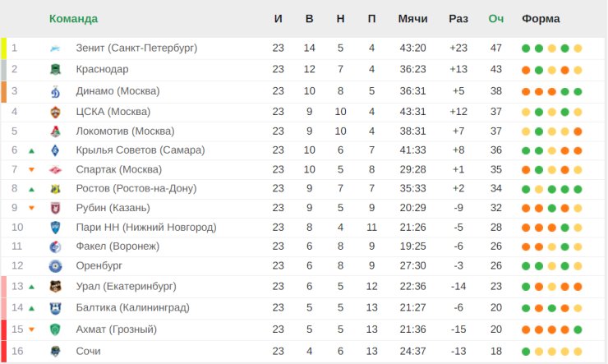Open the Akhmat Grozny green crest
The height and width of the screenshot is (364, 608).
point(55,329)
